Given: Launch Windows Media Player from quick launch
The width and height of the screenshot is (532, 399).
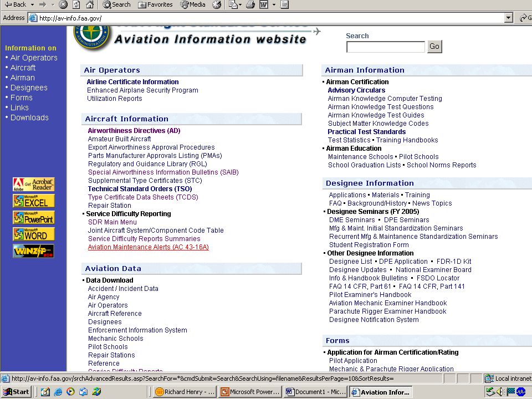Looking at the screenshot, I should (70, 392).
